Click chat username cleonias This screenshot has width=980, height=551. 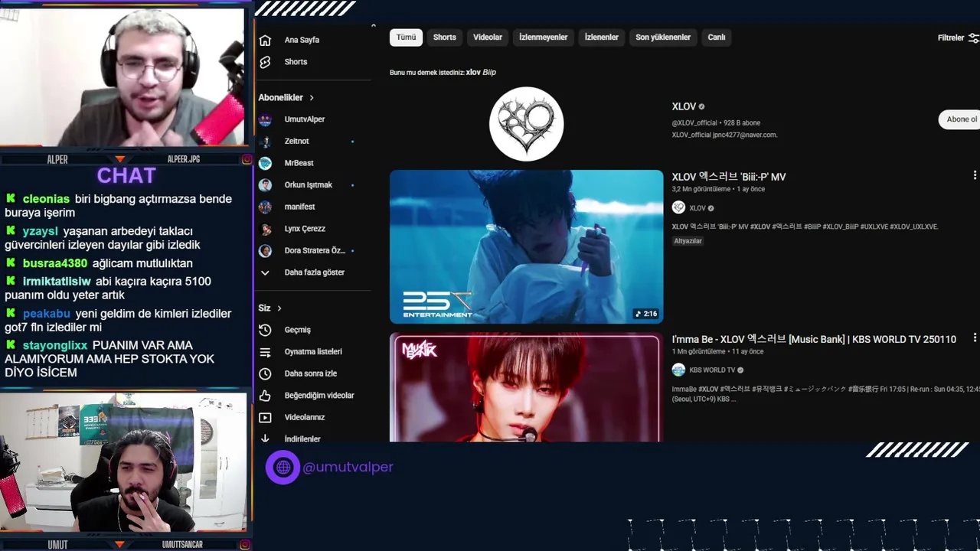click(46, 199)
